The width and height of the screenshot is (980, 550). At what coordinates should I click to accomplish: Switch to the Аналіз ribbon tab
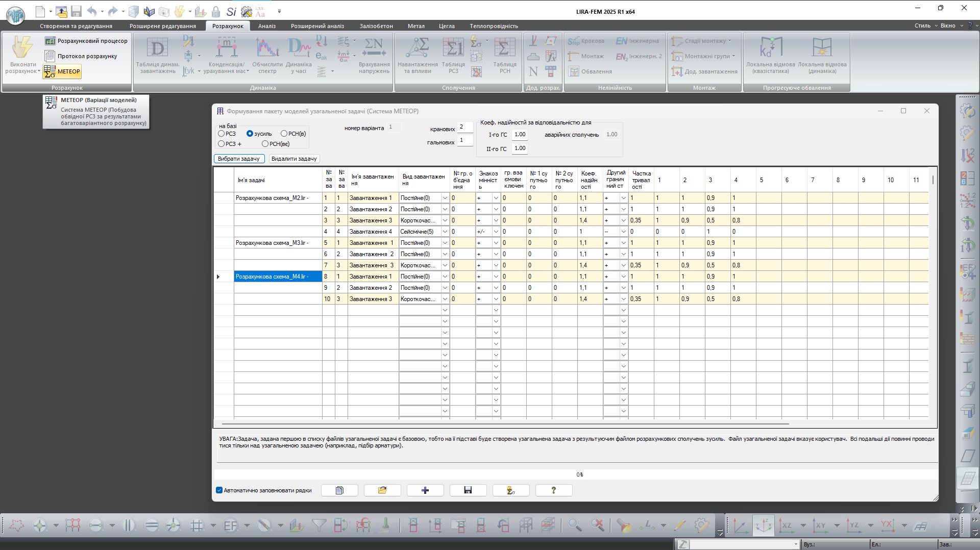coord(266,26)
